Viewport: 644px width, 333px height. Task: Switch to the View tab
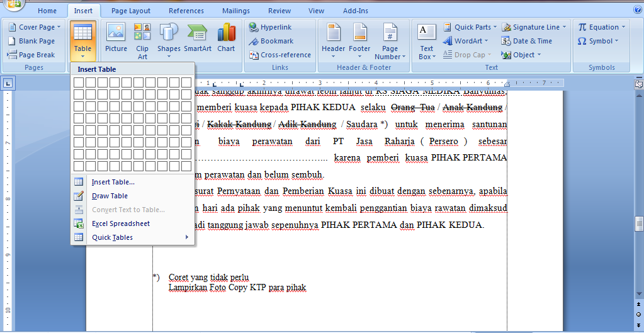(316, 11)
